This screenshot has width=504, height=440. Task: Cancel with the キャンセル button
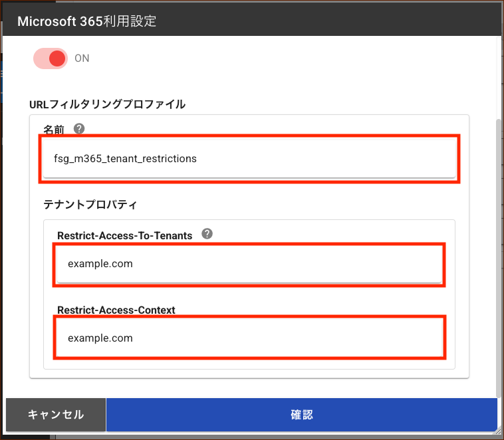point(56,415)
